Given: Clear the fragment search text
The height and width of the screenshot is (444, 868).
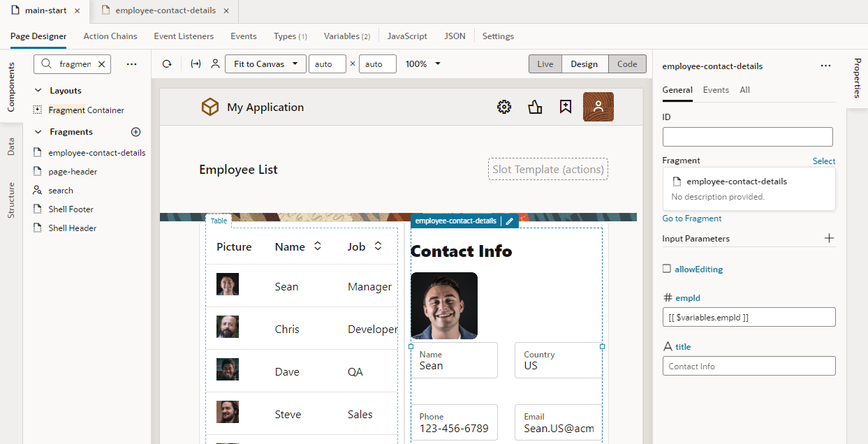Looking at the screenshot, I should (x=101, y=64).
